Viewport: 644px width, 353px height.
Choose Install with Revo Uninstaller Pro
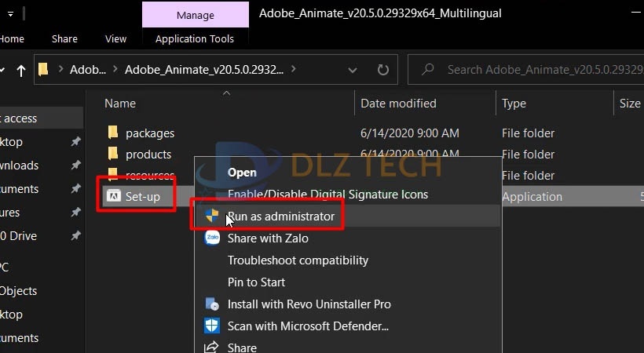309,304
